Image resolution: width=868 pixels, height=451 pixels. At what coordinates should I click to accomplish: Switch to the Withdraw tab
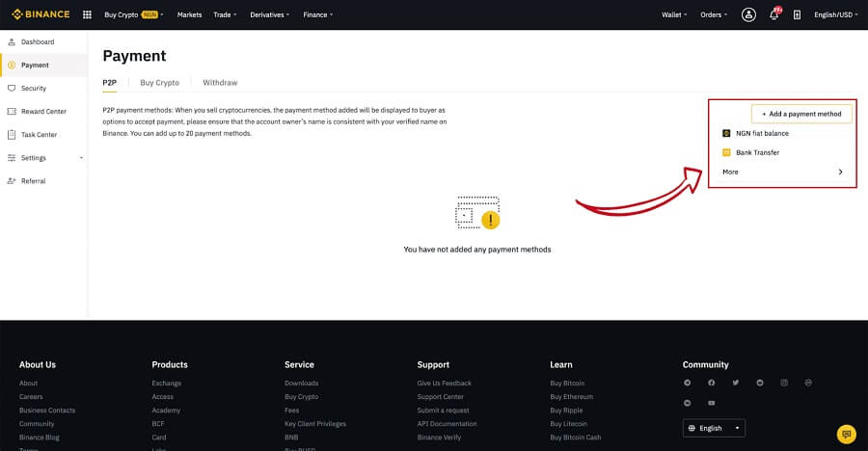[x=220, y=83]
